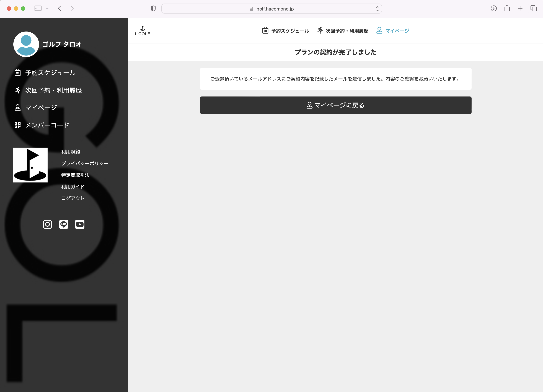Screen dimensions: 543x392
Task: Click the user avatar profile picture
Action: (x=26, y=44)
